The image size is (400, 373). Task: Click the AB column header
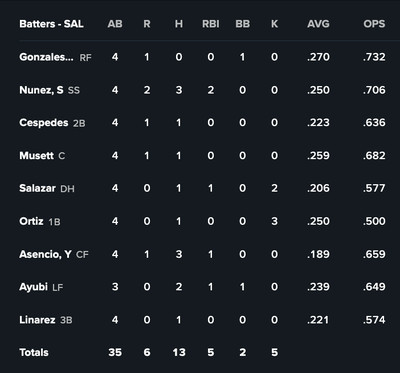tap(115, 24)
